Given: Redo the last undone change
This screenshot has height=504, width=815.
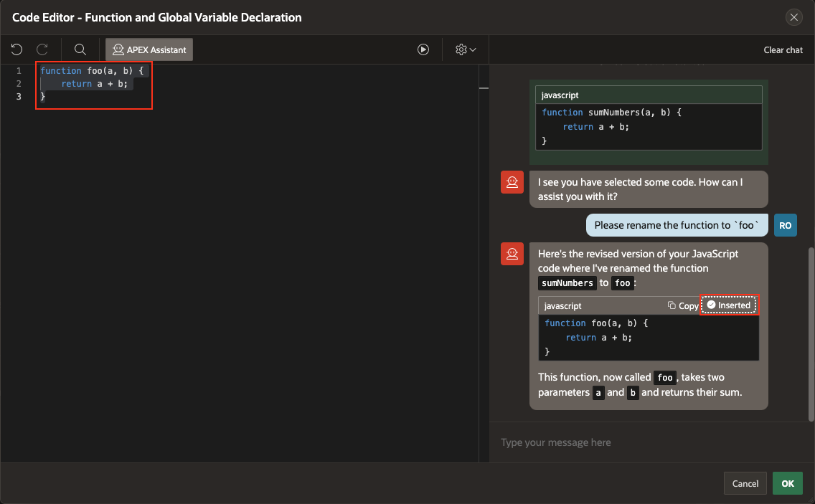Looking at the screenshot, I should point(42,49).
